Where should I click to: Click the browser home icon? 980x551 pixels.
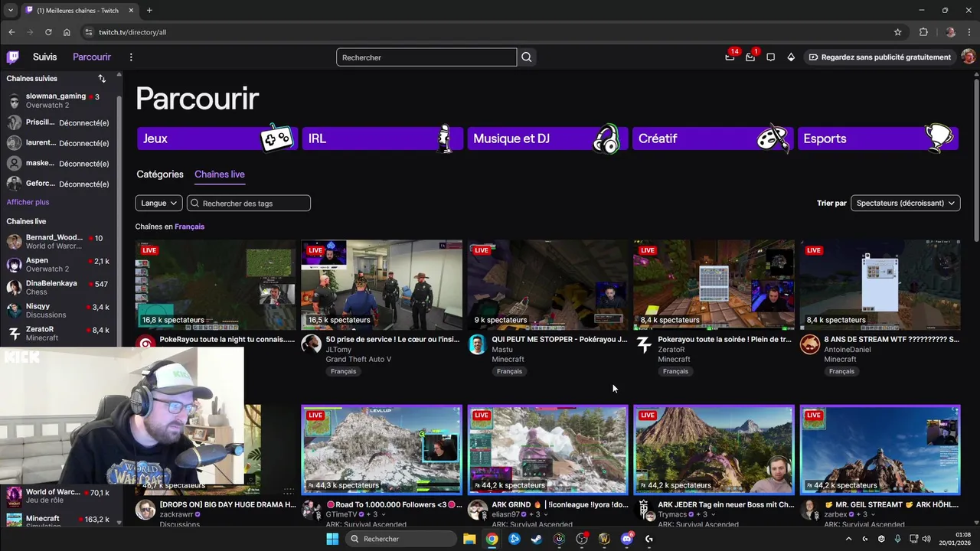click(x=67, y=32)
